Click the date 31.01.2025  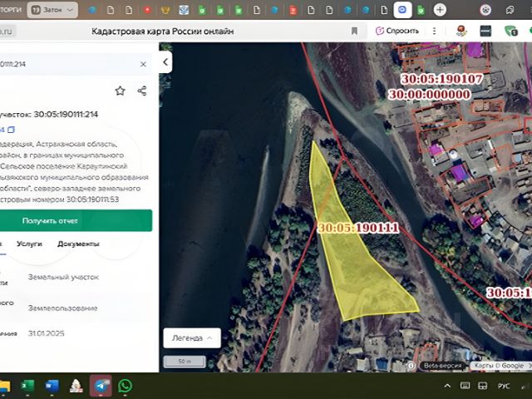[x=47, y=333]
